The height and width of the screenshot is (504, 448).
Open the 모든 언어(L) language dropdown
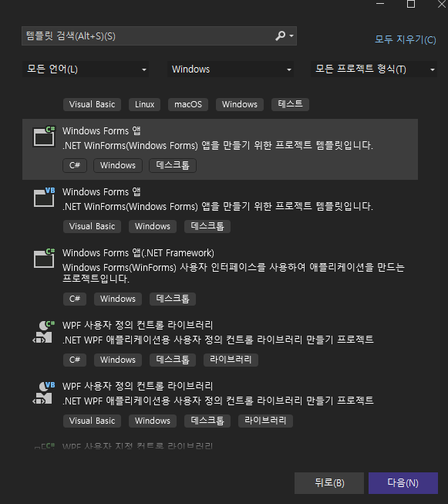86,69
